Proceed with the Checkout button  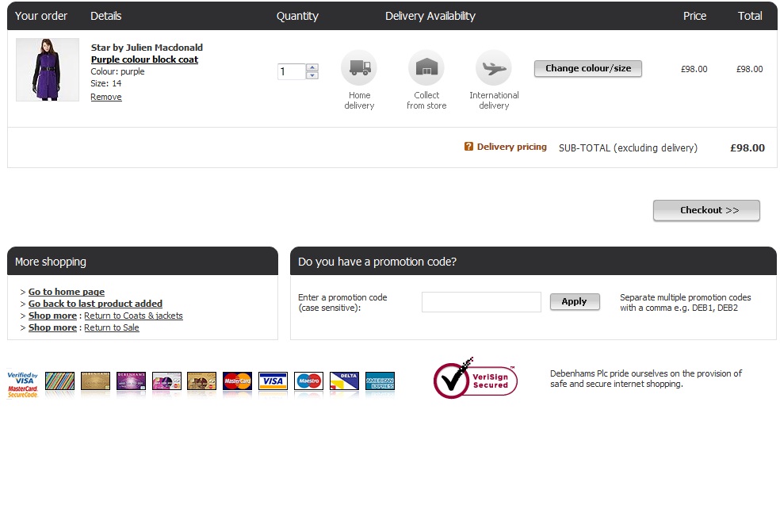706,210
